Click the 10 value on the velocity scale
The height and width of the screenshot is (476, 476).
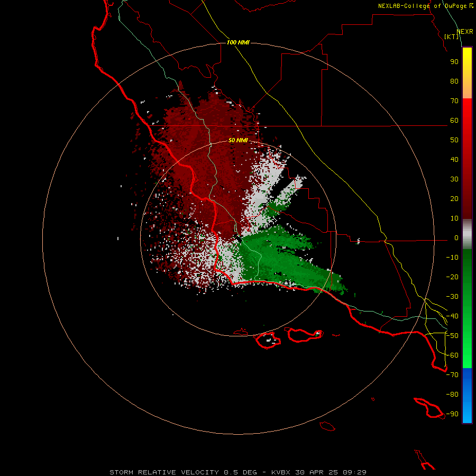[x=454, y=218]
